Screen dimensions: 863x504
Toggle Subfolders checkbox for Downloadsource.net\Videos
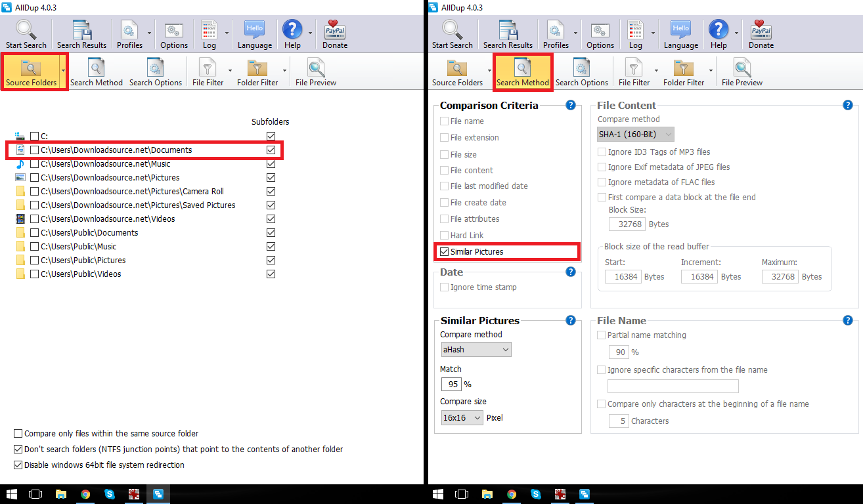[x=271, y=219]
